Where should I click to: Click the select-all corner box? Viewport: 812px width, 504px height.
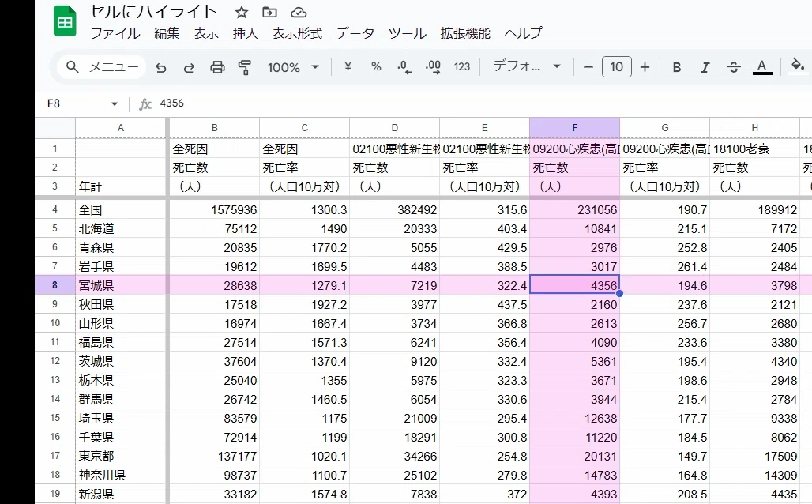pyautogui.click(x=55, y=128)
